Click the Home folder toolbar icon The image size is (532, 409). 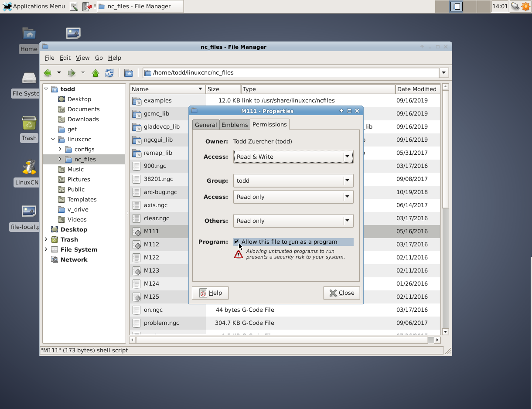pyautogui.click(x=128, y=73)
